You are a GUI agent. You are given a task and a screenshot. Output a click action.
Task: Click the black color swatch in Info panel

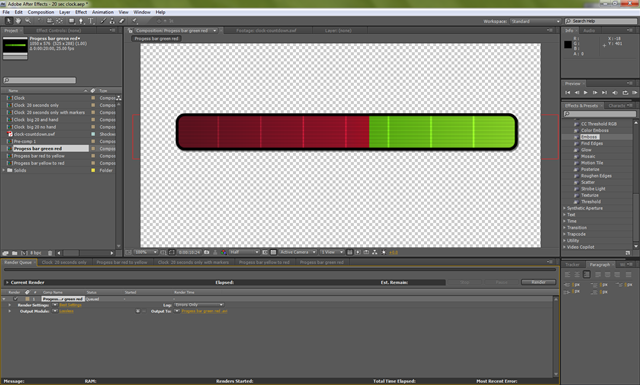(x=568, y=45)
